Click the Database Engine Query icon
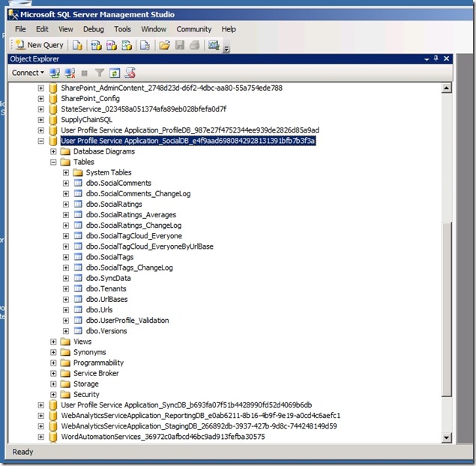 (x=77, y=45)
